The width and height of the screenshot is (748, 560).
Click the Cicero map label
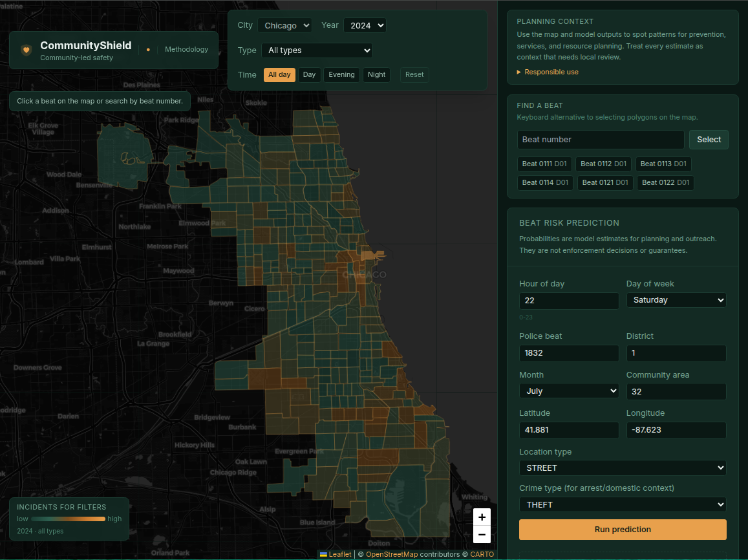pos(254,308)
